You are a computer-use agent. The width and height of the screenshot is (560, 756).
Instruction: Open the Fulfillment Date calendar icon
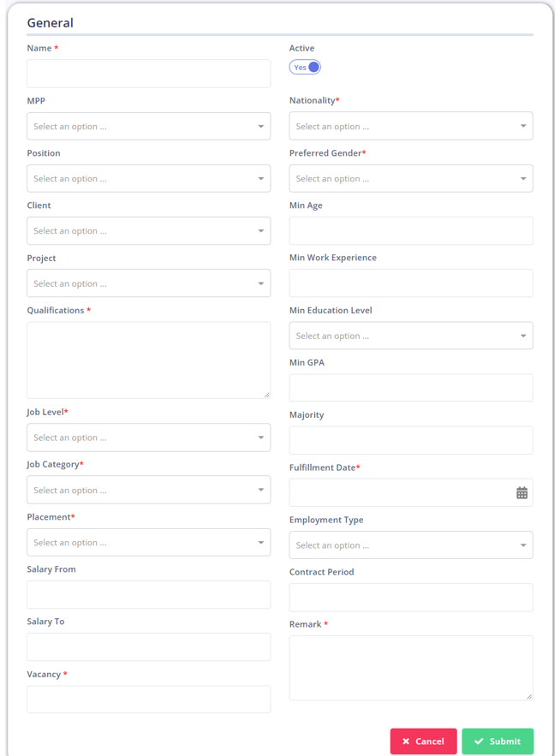pos(521,493)
